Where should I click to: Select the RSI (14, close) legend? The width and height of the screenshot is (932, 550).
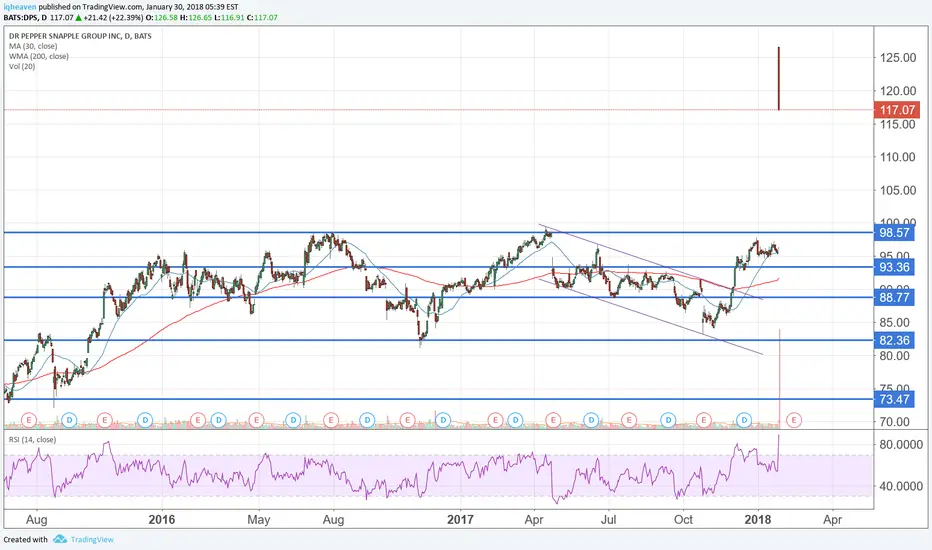32,439
